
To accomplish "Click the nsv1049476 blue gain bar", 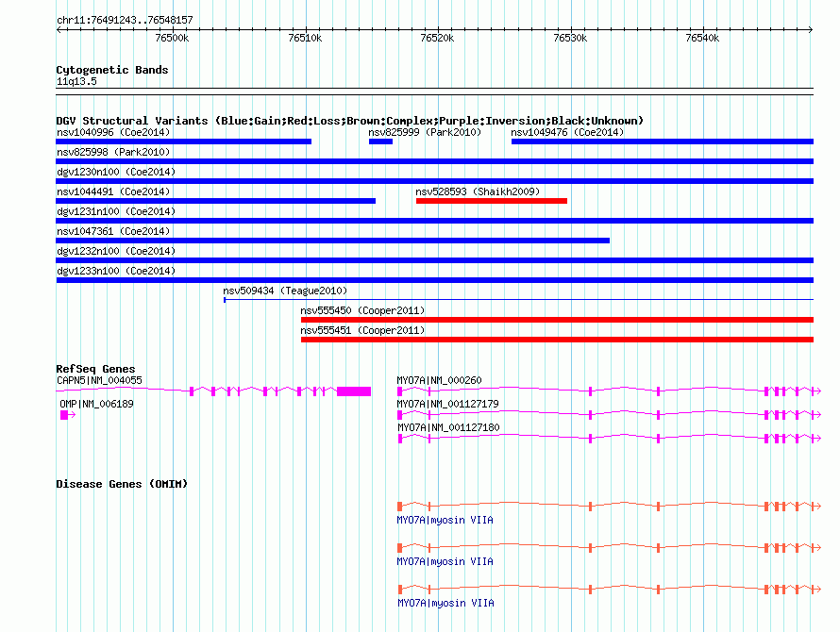I will (x=663, y=141).
